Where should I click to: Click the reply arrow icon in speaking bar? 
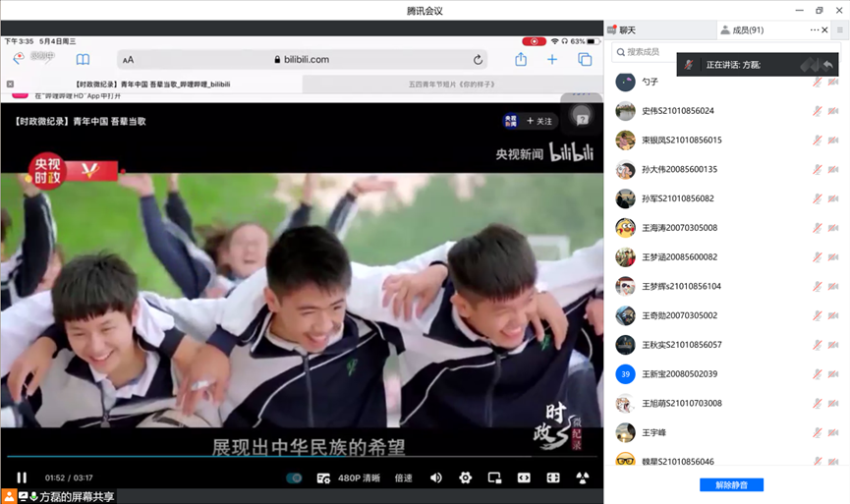827,65
